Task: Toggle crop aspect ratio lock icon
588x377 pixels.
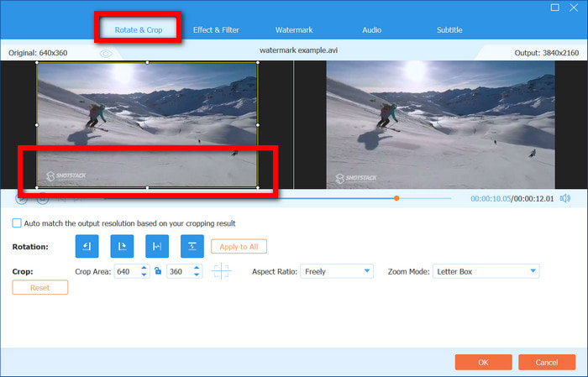Action: pos(158,271)
